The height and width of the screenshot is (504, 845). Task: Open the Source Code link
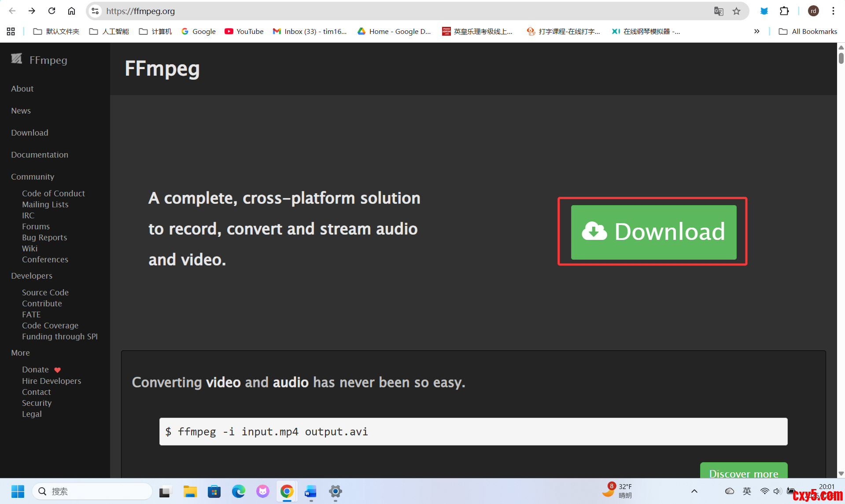pyautogui.click(x=45, y=292)
